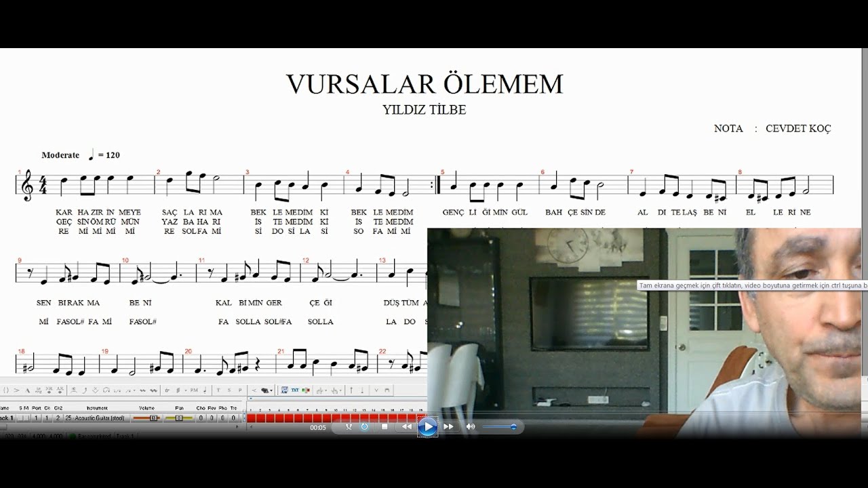Expand the second hand-strum icon dropdown
This screenshot has width=868, height=488.
pyautogui.click(x=341, y=390)
